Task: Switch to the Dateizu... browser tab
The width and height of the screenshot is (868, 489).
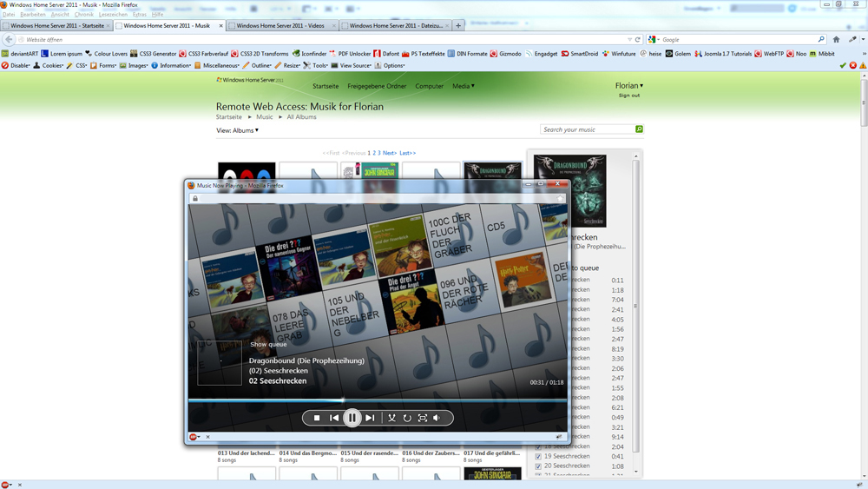Action: (395, 25)
